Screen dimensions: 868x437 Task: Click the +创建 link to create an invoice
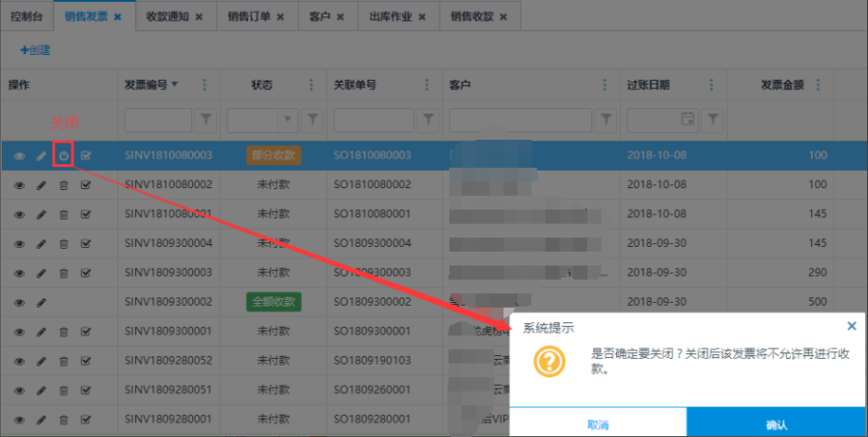click(35, 49)
